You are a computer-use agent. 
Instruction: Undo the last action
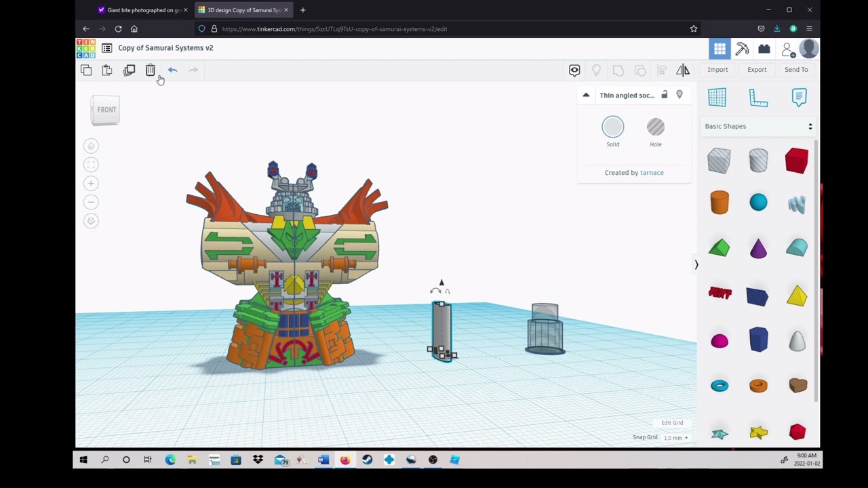172,70
